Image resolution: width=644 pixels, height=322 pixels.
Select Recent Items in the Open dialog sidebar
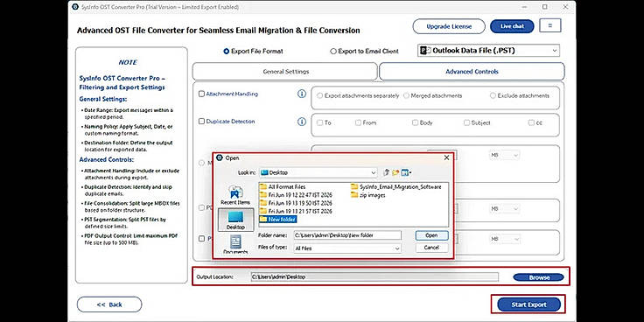(235, 195)
